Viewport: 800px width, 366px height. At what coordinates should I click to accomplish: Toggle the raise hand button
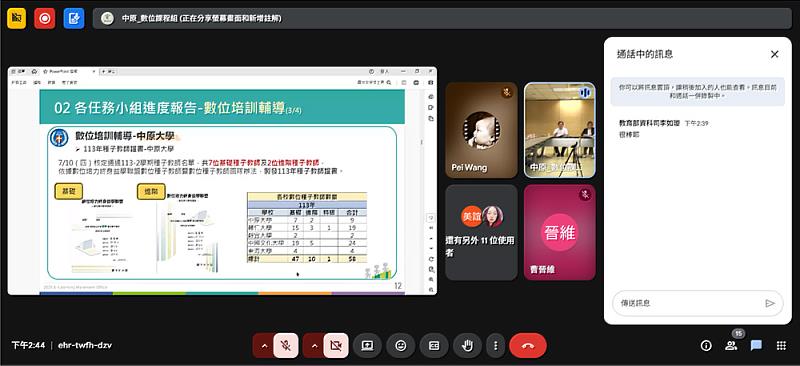coord(467,346)
